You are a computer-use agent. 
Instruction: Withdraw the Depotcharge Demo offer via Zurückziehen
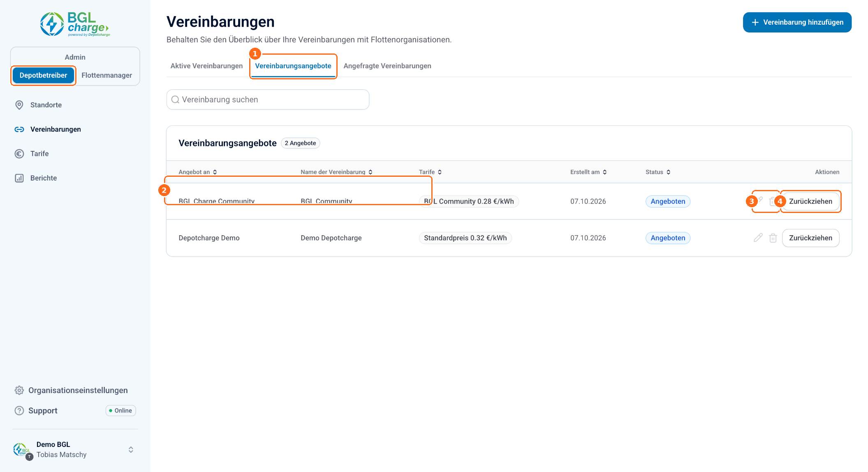(810, 238)
